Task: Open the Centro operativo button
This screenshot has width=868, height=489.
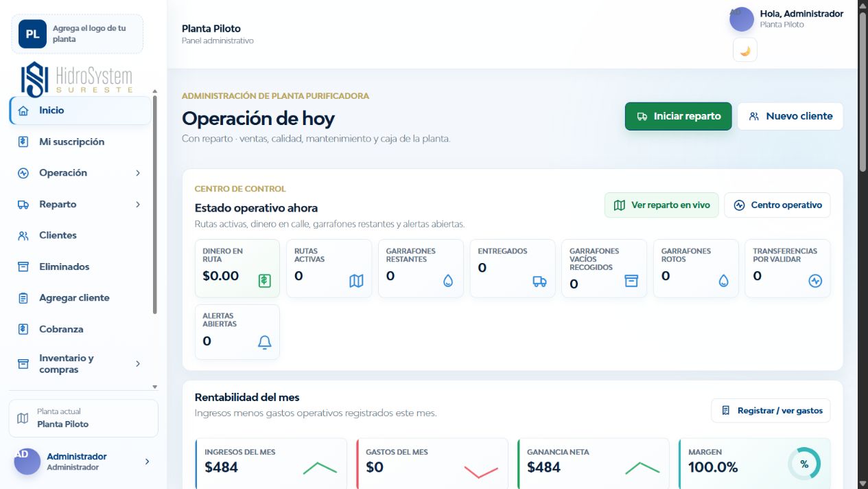Action: [x=777, y=205]
